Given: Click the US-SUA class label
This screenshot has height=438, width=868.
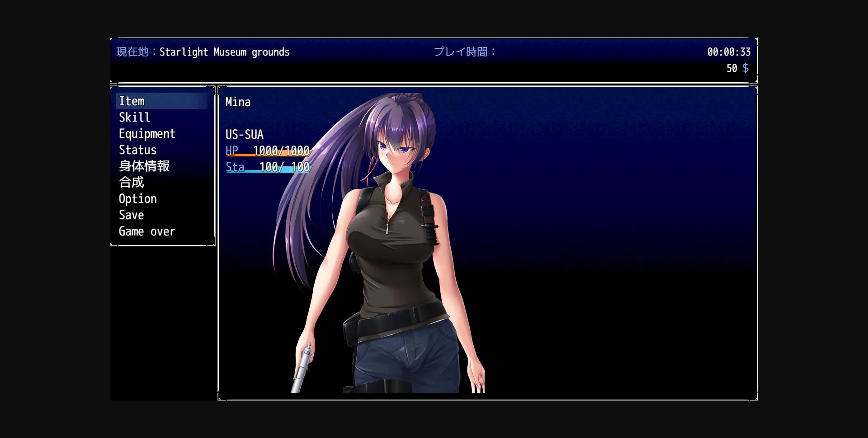Looking at the screenshot, I should click(x=245, y=135).
